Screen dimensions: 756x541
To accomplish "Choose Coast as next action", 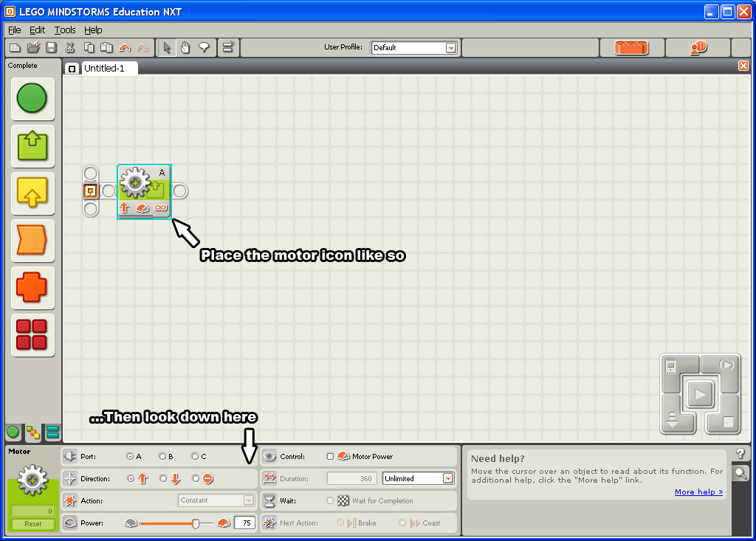I will pos(402,523).
